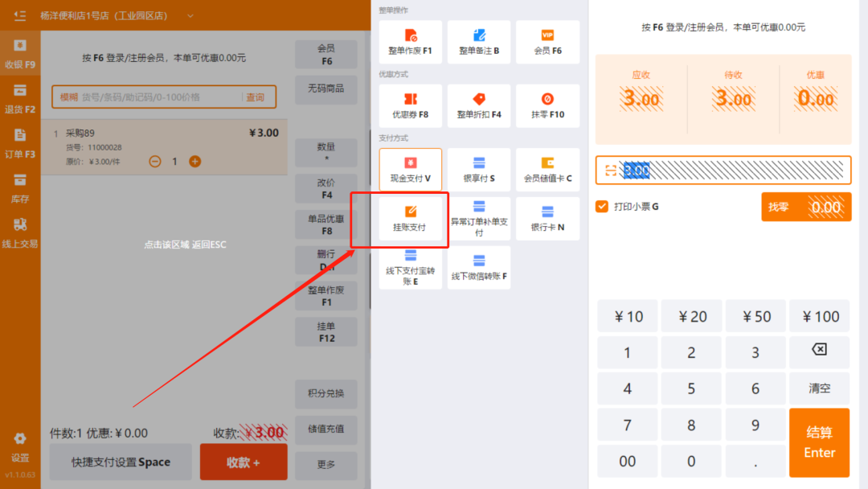Image resolution: width=868 pixels, height=489 pixels.
Task: Toggle 打印小票 G checkbox
Action: (x=602, y=207)
